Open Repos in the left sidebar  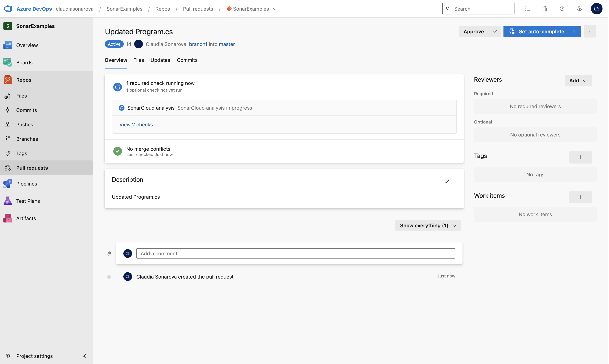click(x=47, y=80)
